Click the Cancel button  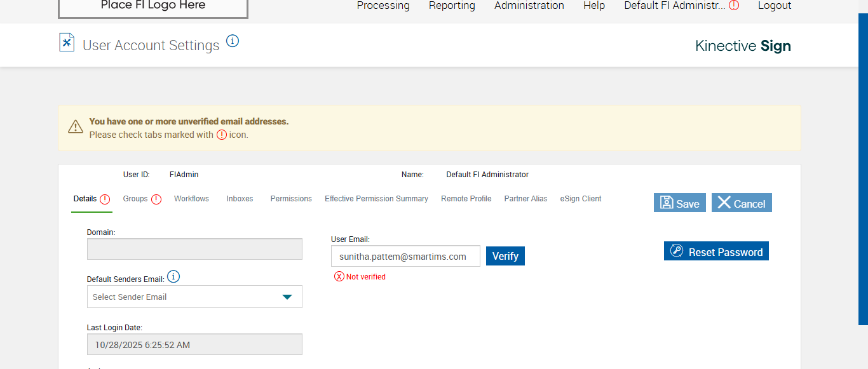pos(742,203)
